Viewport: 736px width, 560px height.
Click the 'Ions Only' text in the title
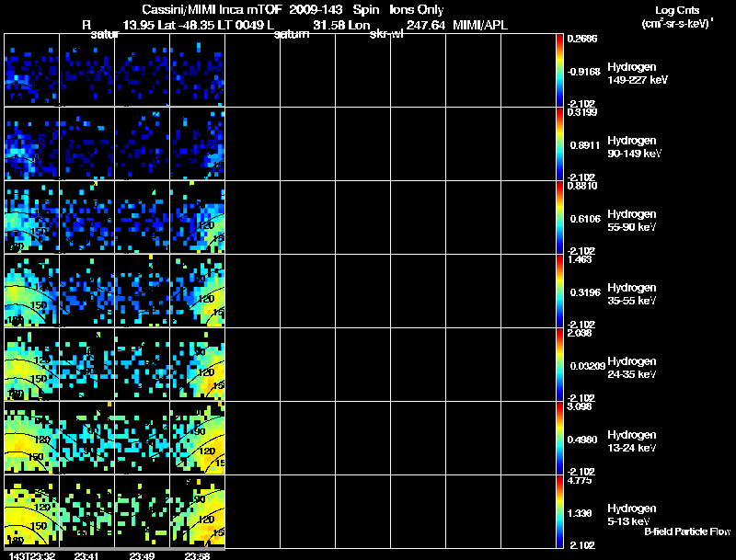pyautogui.click(x=416, y=9)
